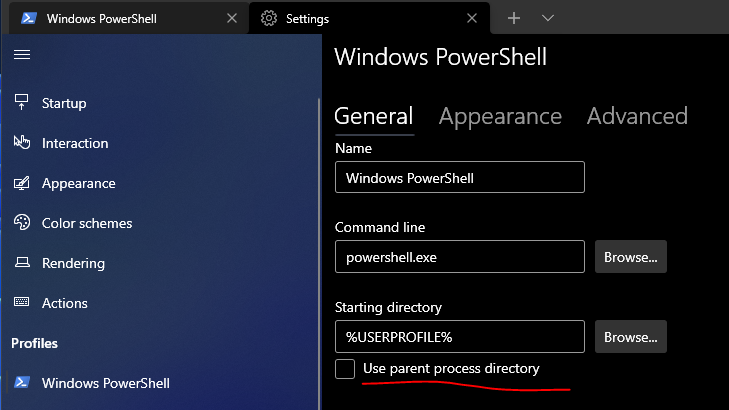
Task: Click the Starting directory label
Action: [388, 307]
